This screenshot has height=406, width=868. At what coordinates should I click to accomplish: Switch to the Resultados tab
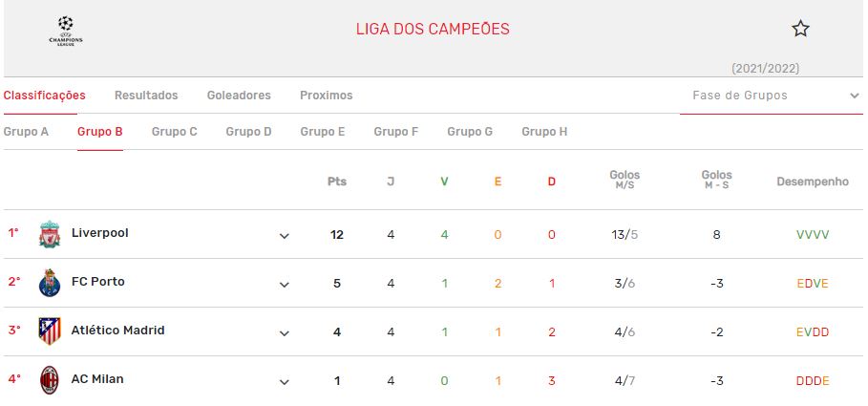[x=146, y=96]
